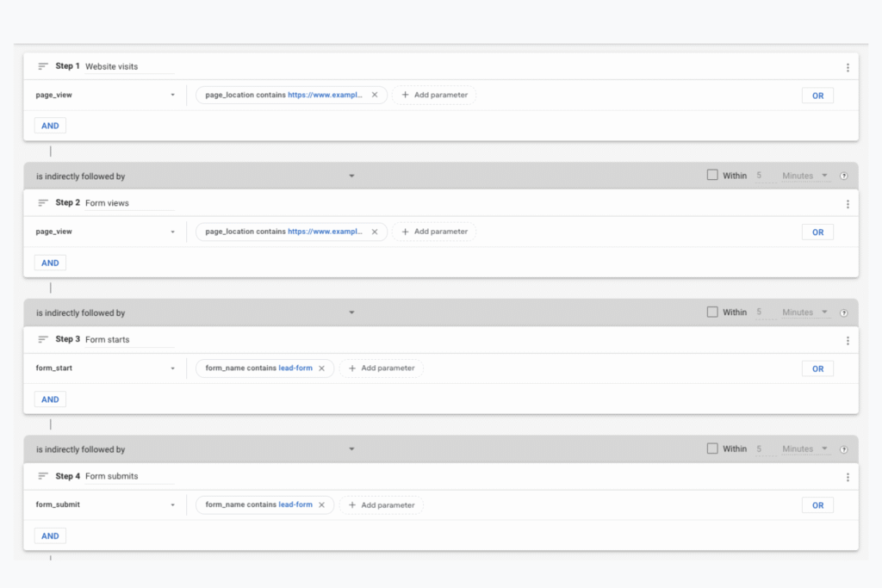Open form_submit event dropdown

(x=105, y=504)
